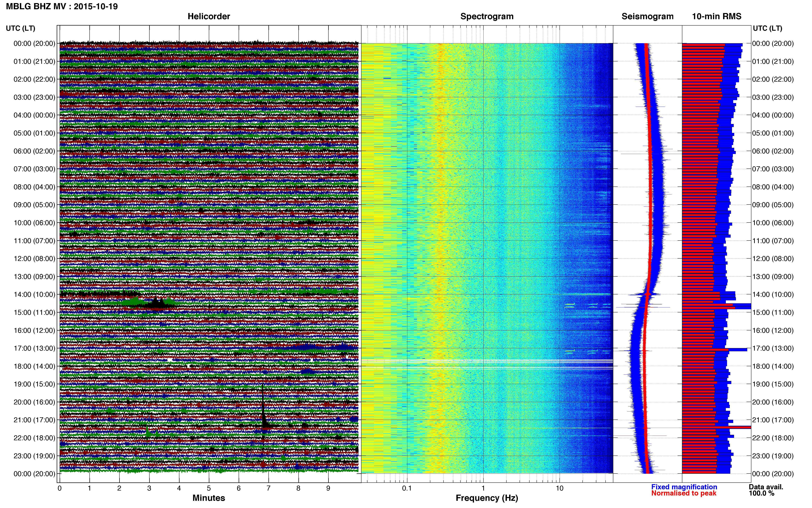Click the long red RMS bar near 21:30

716,427
